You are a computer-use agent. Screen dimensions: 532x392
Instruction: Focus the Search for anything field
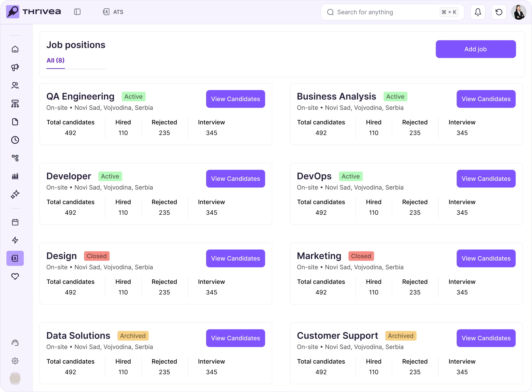[x=392, y=12]
